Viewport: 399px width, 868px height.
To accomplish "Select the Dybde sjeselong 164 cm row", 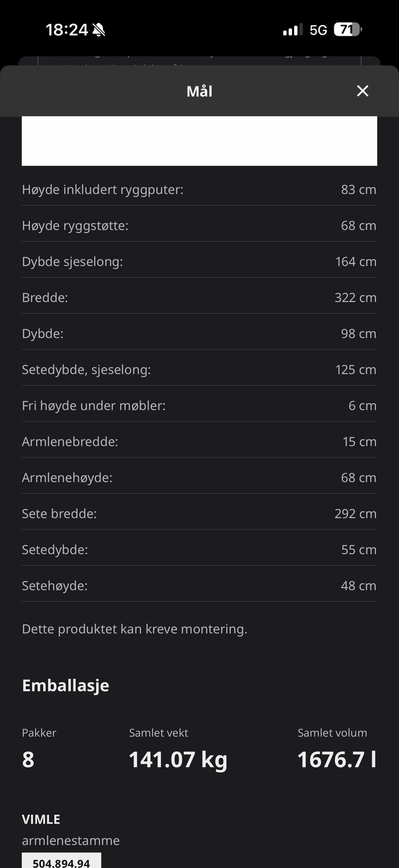I will pyautogui.click(x=199, y=262).
